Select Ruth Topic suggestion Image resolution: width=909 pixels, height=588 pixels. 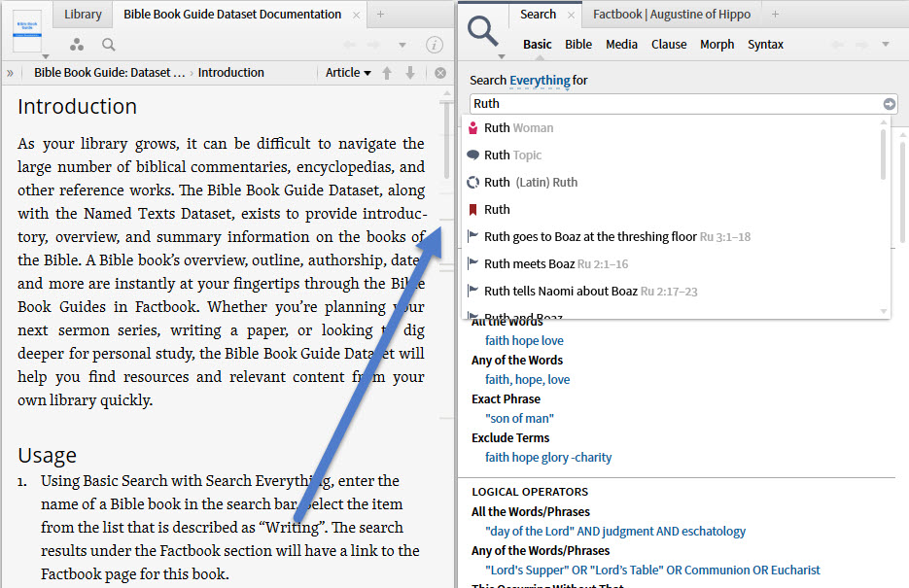point(673,156)
